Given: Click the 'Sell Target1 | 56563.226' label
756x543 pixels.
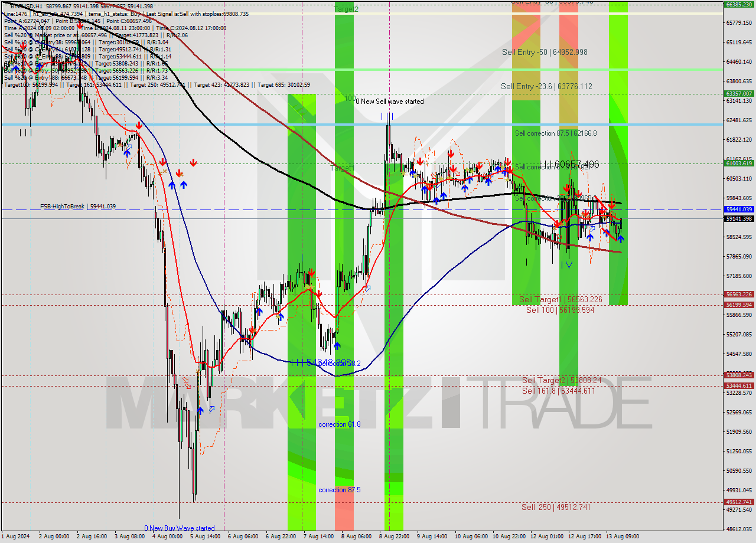Looking at the screenshot, I should click(x=561, y=300).
